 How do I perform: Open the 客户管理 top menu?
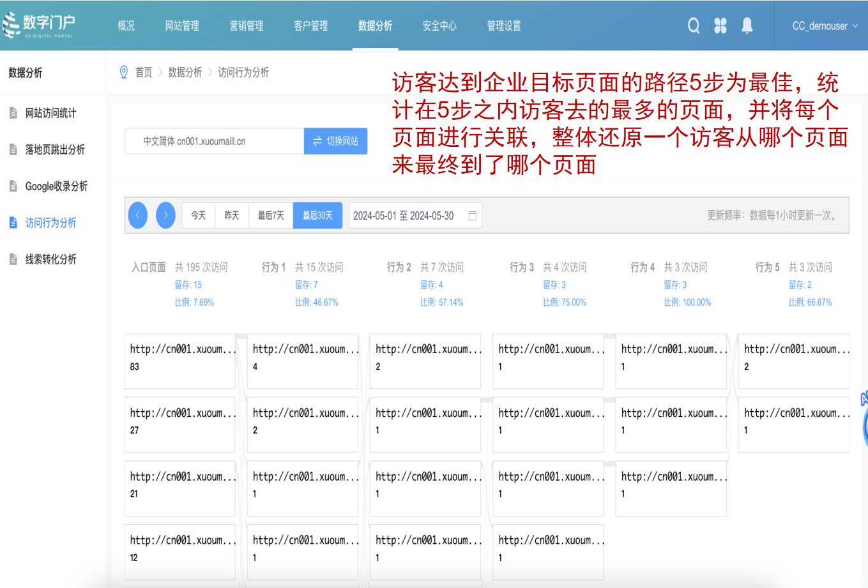(x=311, y=26)
